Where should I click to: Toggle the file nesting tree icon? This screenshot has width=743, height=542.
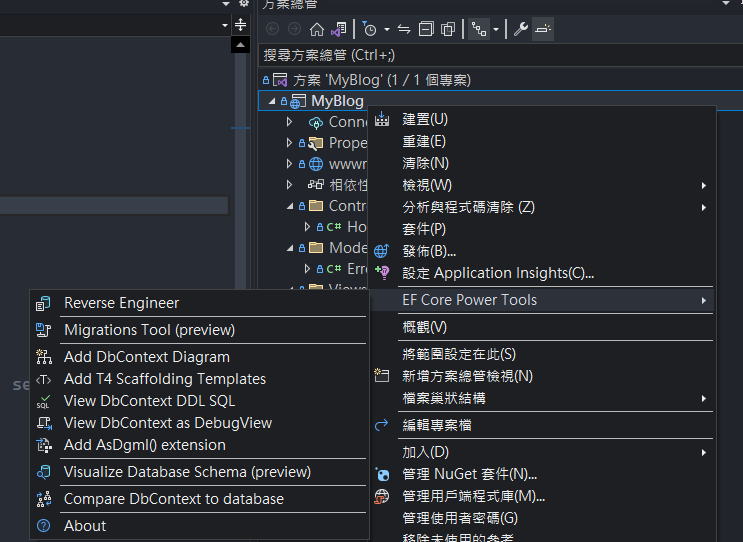479,29
